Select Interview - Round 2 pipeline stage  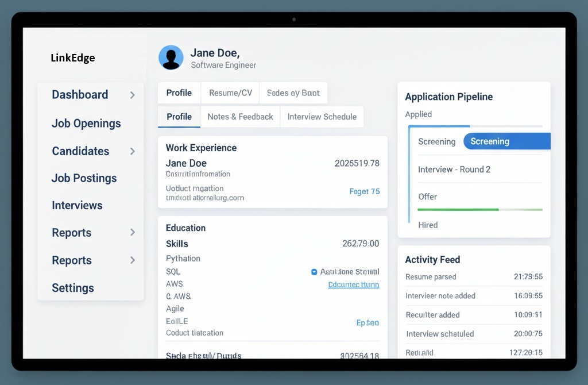[454, 170]
